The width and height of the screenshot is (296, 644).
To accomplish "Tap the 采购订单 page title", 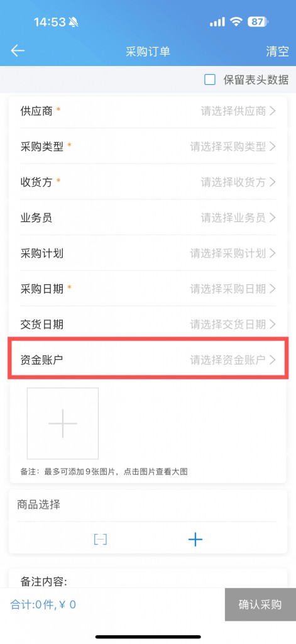I will click(148, 52).
